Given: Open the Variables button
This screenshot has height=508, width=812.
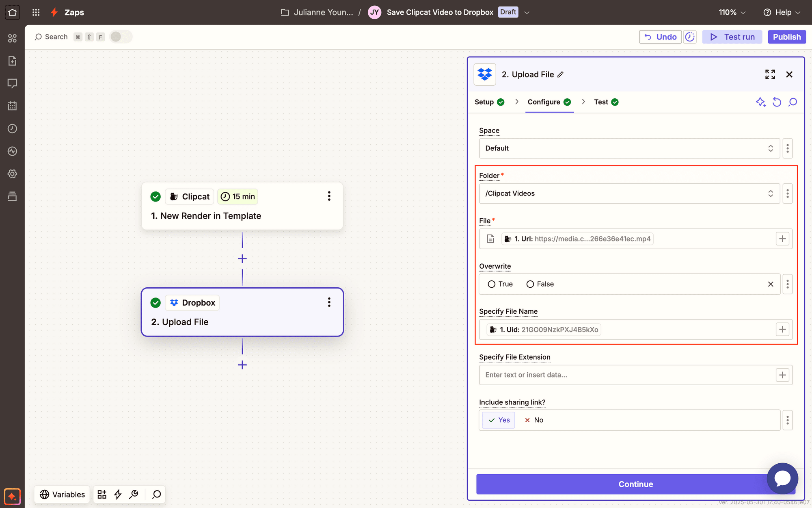Looking at the screenshot, I should (62, 494).
